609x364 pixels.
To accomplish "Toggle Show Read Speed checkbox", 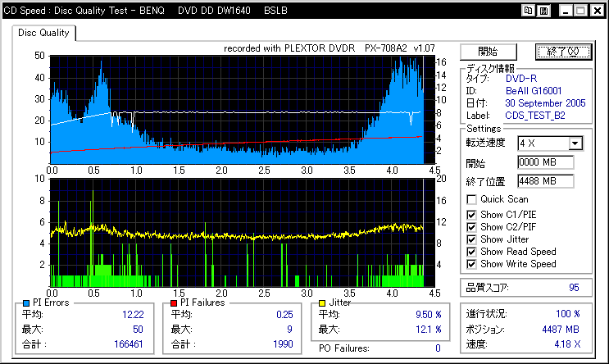I will point(471,252).
